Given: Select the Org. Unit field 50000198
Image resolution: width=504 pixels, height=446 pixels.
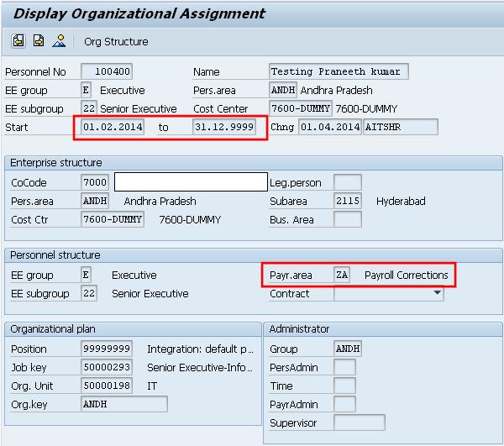Looking at the screenshot, I should click(x=107, y=386).
